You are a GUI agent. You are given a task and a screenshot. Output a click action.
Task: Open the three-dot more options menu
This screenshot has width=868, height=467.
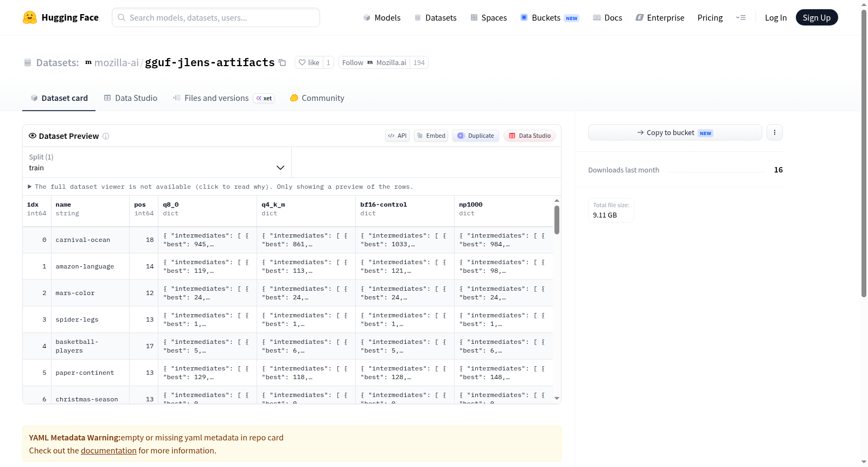tap(775, 132)
